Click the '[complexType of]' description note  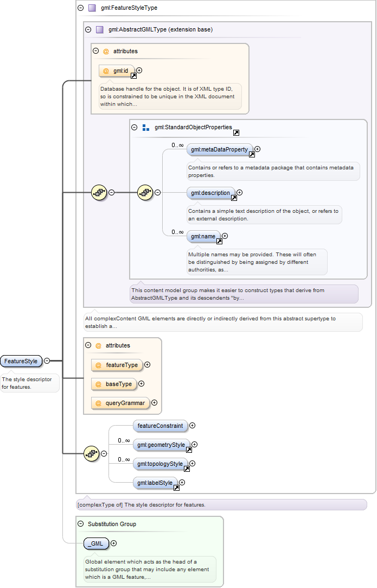pyautogui.click(x=221, y=505)
